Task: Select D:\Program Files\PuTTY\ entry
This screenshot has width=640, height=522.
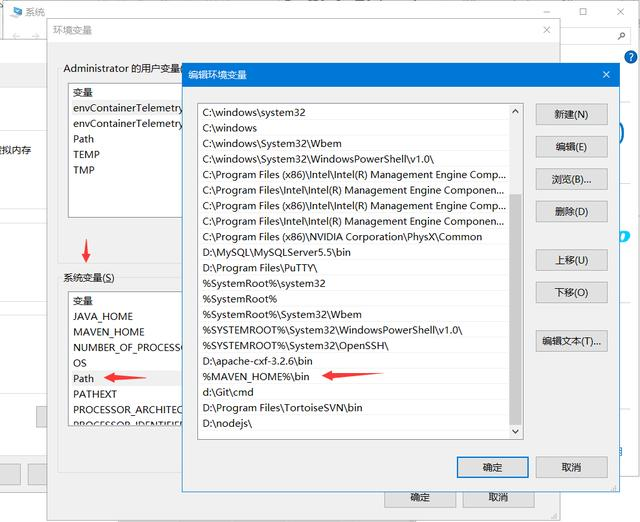Action: 353,268
